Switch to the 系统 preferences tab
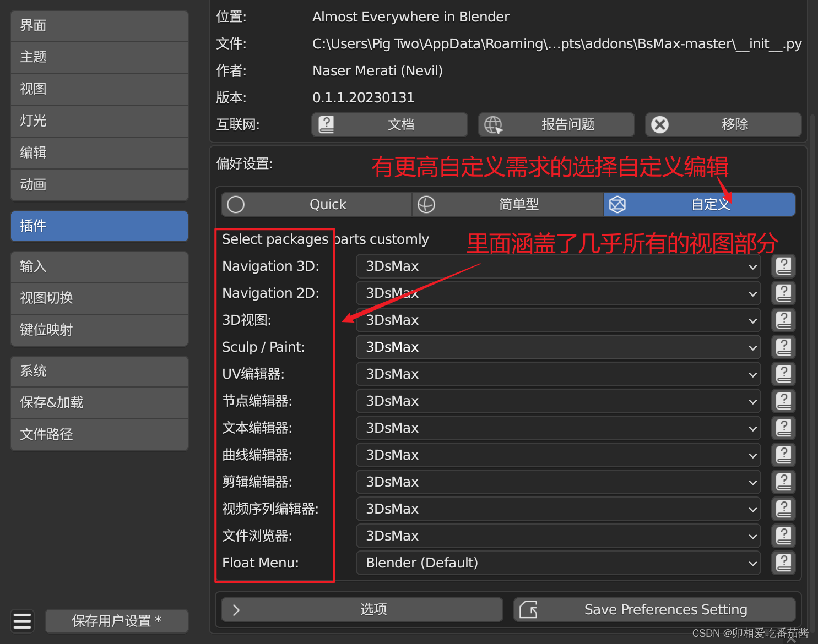Image resolution: width=818 pixels, height=644 pixels. coord(99,371)
